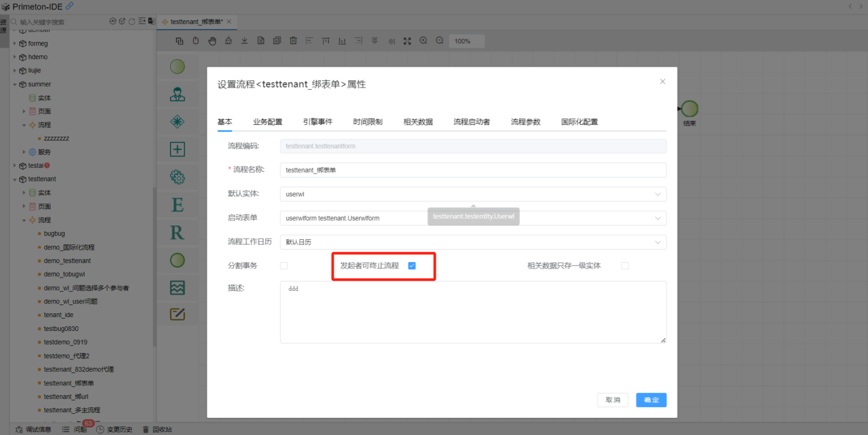Click the download icon in editor toolbar
868x435 pixels.
click(x=245, y=41)
